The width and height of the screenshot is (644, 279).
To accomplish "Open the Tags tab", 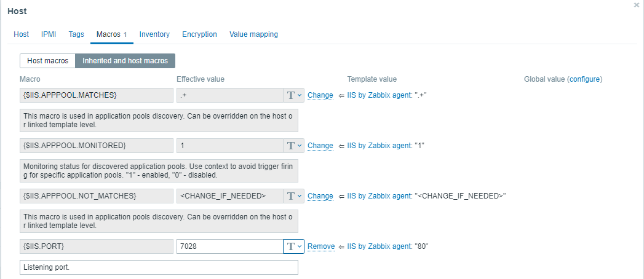I will click(x=76, y=34).
